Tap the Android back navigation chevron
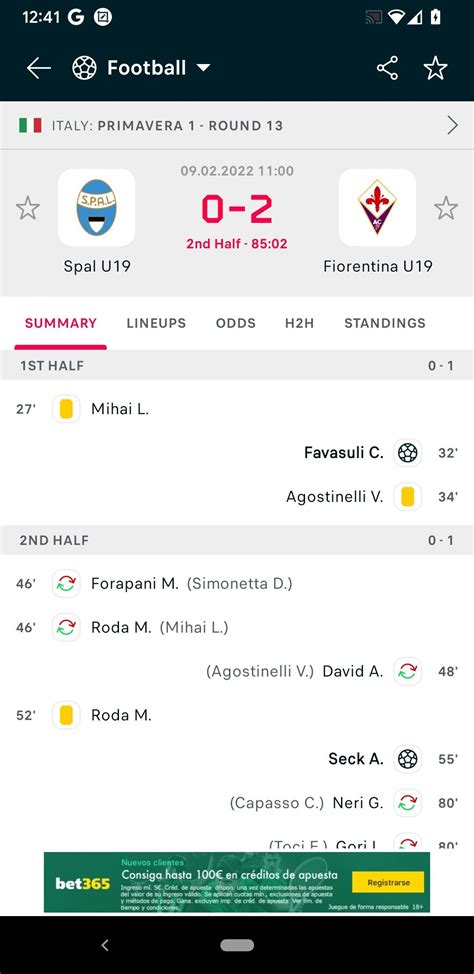474x974 pixels. pos(105,945)
